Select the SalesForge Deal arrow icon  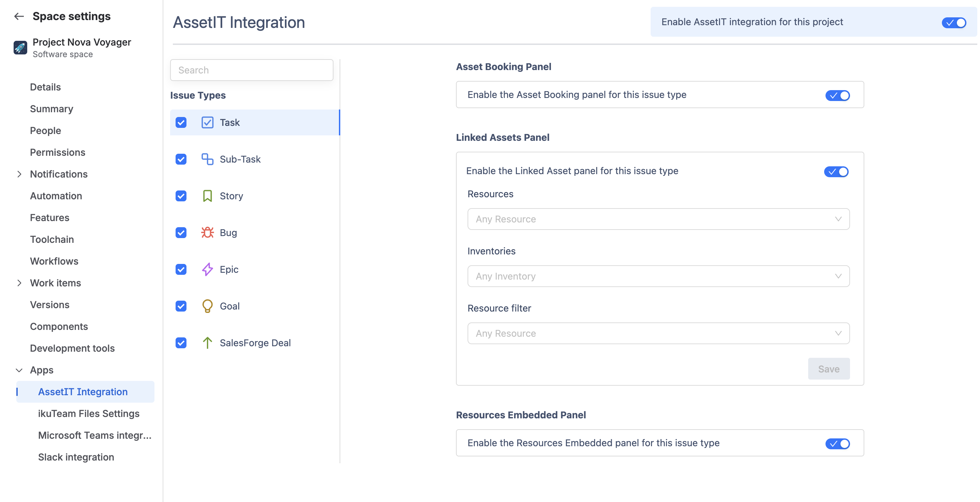click(x=207, y=342)
